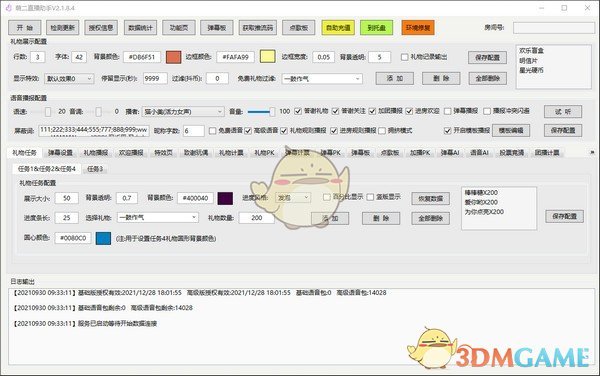The image size is (600, 376).
Task: Open the 显示特效 默认效果0 dropdown
Action: pos(69,78)
